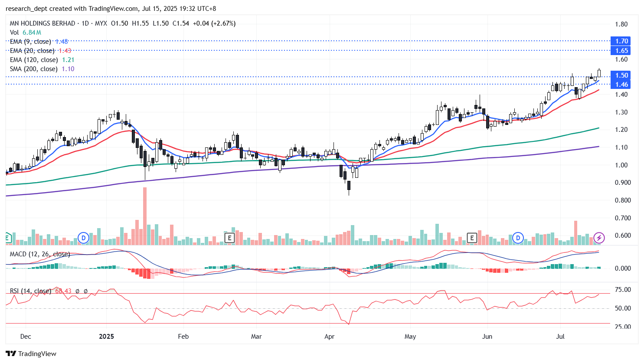Click the close price C1.54
This screenshot has width=644, height=363.
pos(181,23)
